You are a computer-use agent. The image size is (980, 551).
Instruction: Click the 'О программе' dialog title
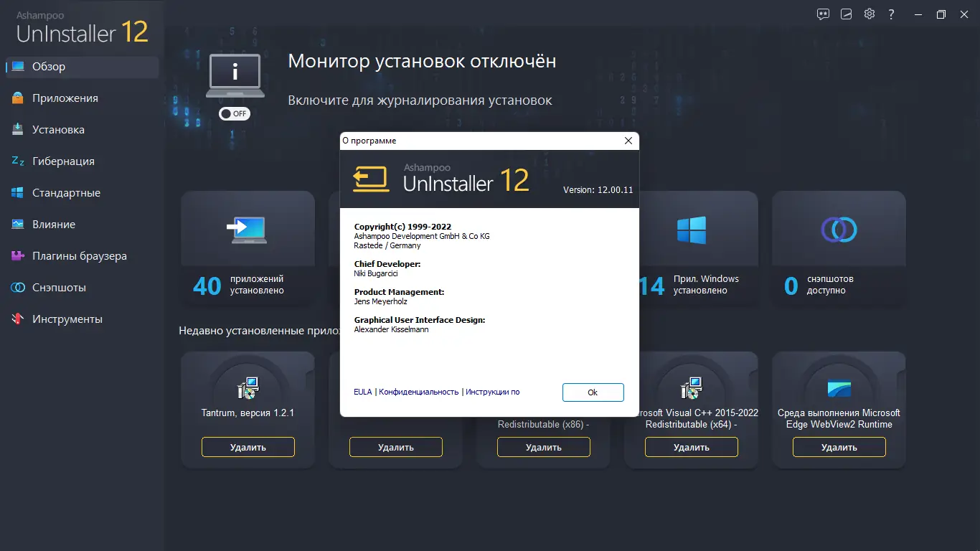pos(369,141)
